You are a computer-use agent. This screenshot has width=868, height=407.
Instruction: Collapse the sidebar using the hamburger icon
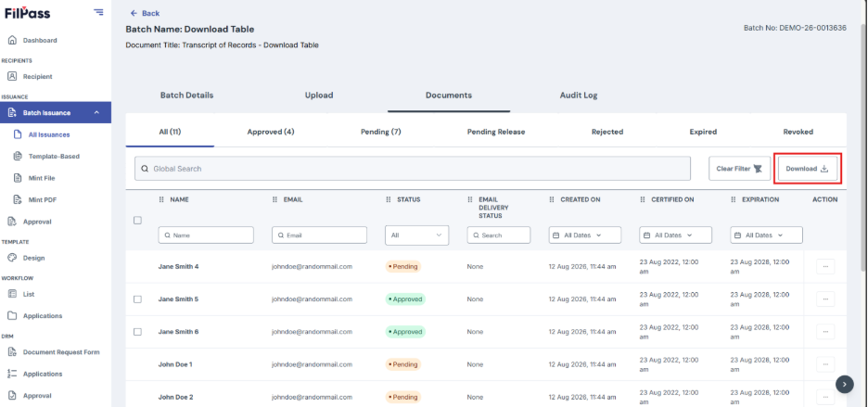(98, 12)
